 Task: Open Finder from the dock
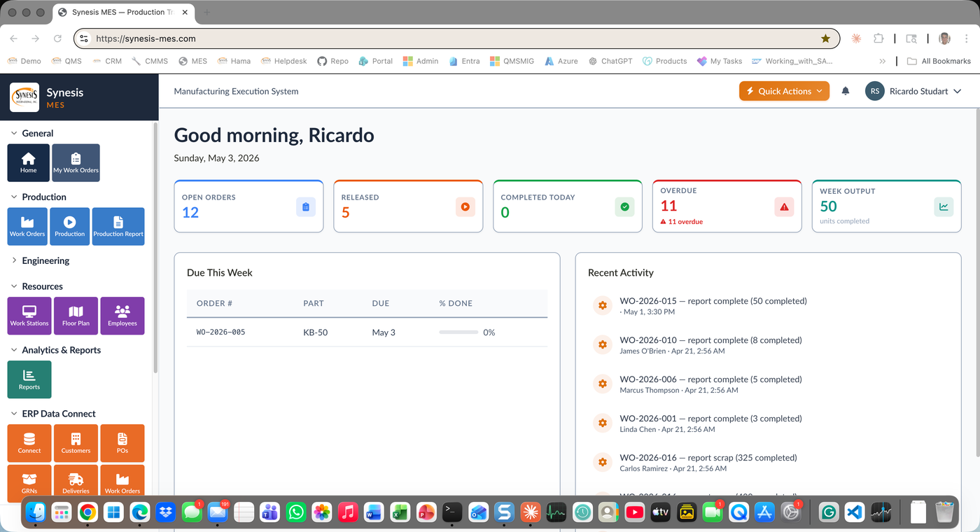(36, 512)
